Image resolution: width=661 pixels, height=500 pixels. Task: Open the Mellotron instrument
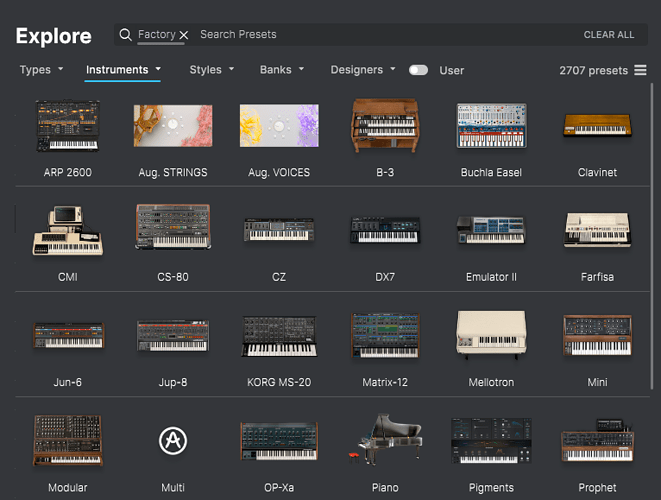(x=492, y=336)
